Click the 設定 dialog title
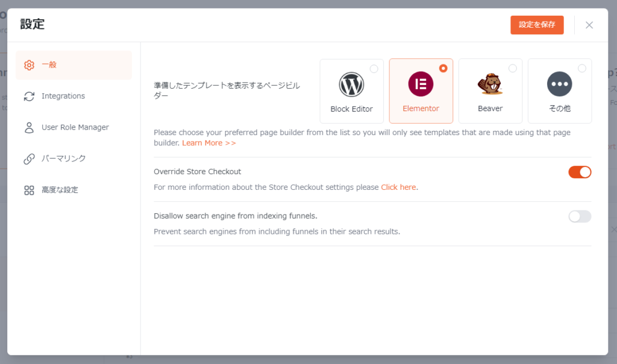Viewport: 617px width, 364px height. click(x=33, y=24)
